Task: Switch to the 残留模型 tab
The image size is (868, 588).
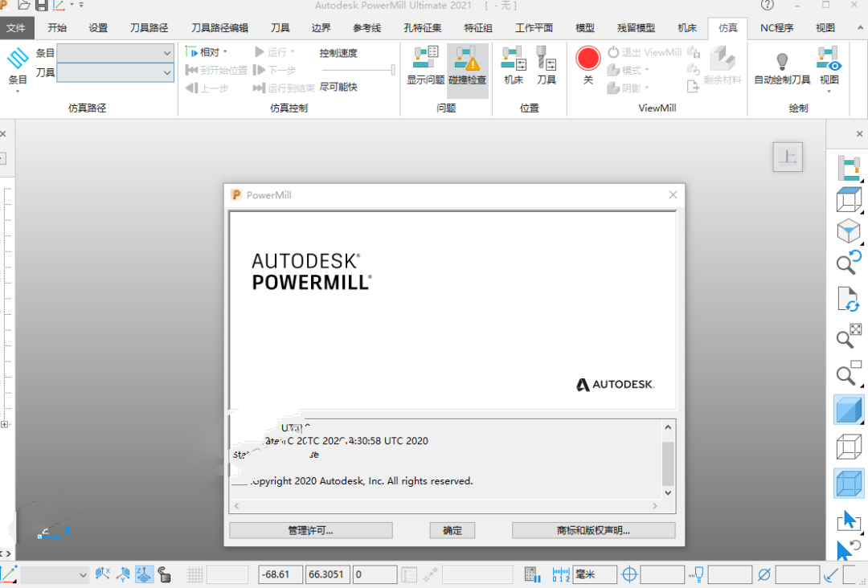Action: tap(636, 27)
